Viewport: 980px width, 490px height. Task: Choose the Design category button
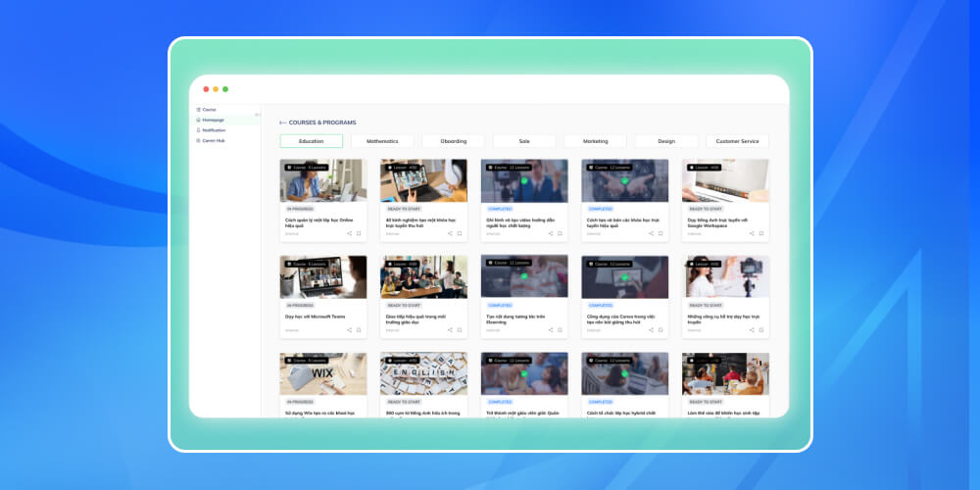[x=666, y=141]
